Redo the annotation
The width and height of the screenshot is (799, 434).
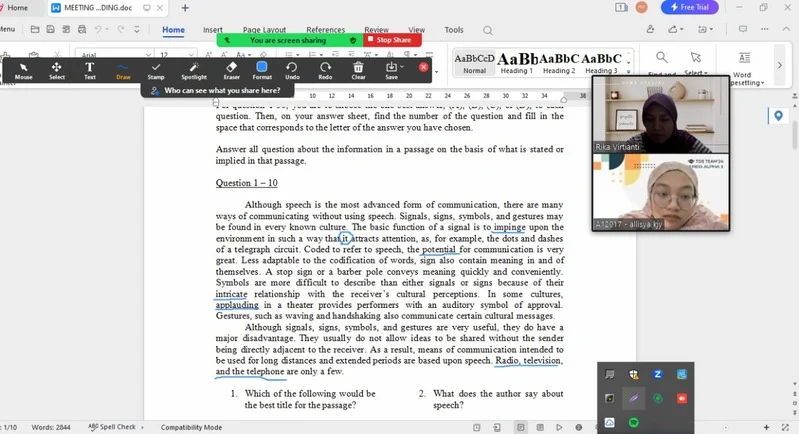tap(325, 70)
